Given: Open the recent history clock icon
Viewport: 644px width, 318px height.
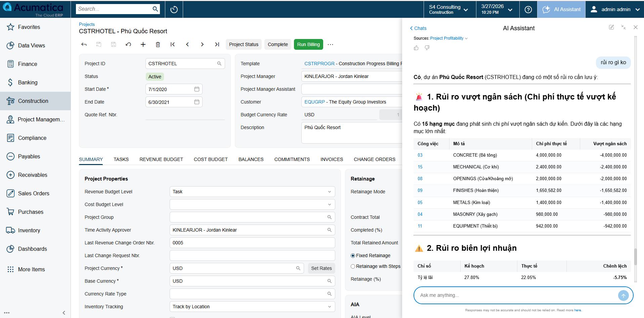Looking at the screenshot, I should 174,9.
